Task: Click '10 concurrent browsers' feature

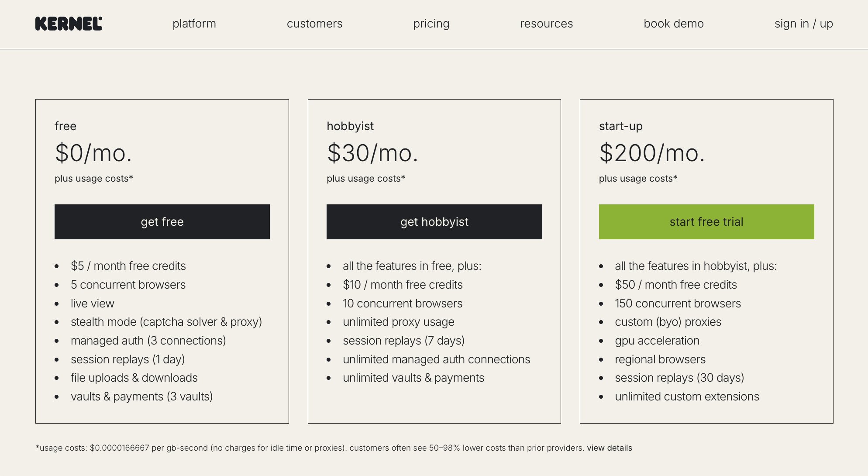Action: (x=403, y=304)
